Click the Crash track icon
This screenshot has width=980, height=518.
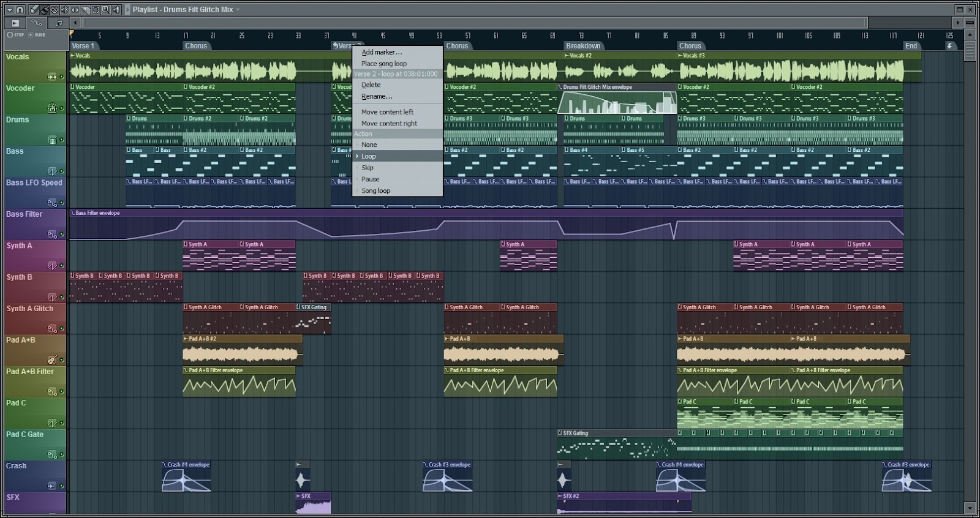pyautogui.click(x=52, y=486)
